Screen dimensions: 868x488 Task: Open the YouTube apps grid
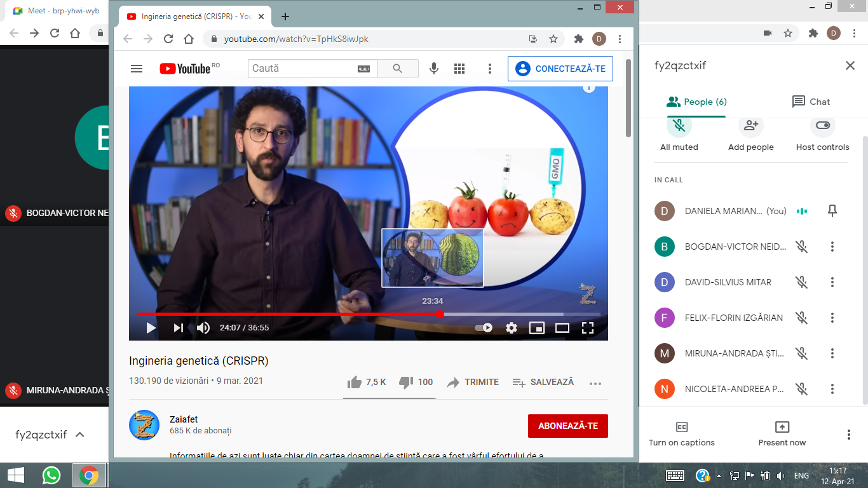pyautogui.click(x=459, y=69)
